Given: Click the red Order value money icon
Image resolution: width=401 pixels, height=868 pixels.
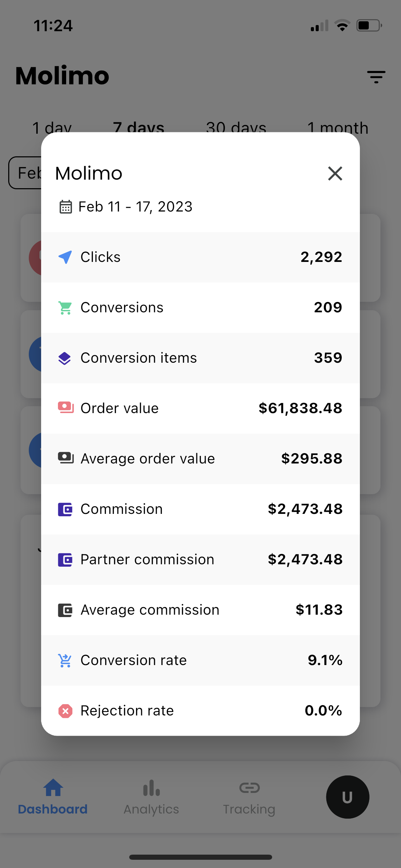Looking at the screenshot, I should pyautogui.click(x=66, y=408).
